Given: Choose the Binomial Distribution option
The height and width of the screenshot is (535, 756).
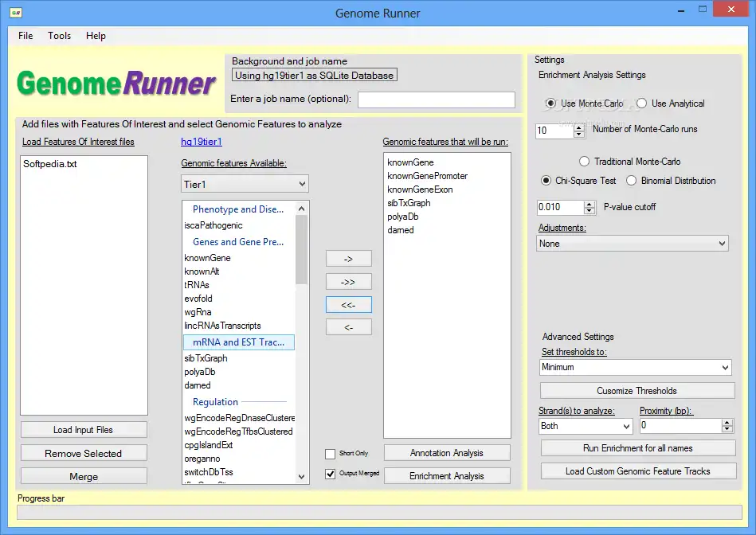Looking at the screenshot, I should [631, 181].
